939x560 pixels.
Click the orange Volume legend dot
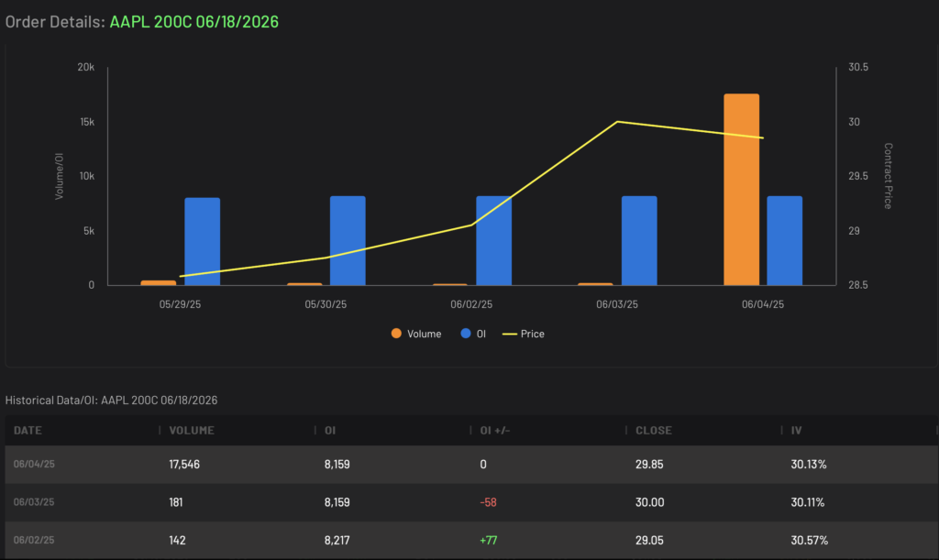coord(396,334)
